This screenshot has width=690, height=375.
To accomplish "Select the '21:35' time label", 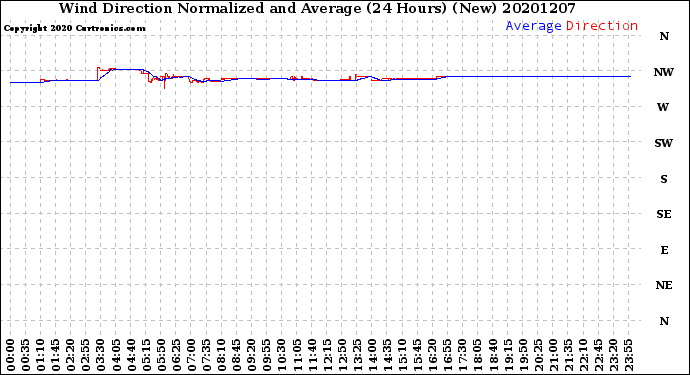I will [x=568, y=355].
